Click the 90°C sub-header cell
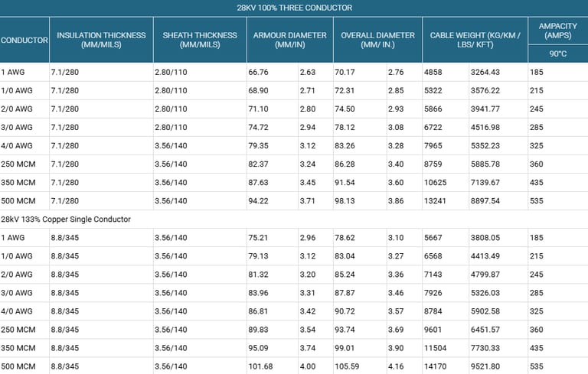 (557, 54)
